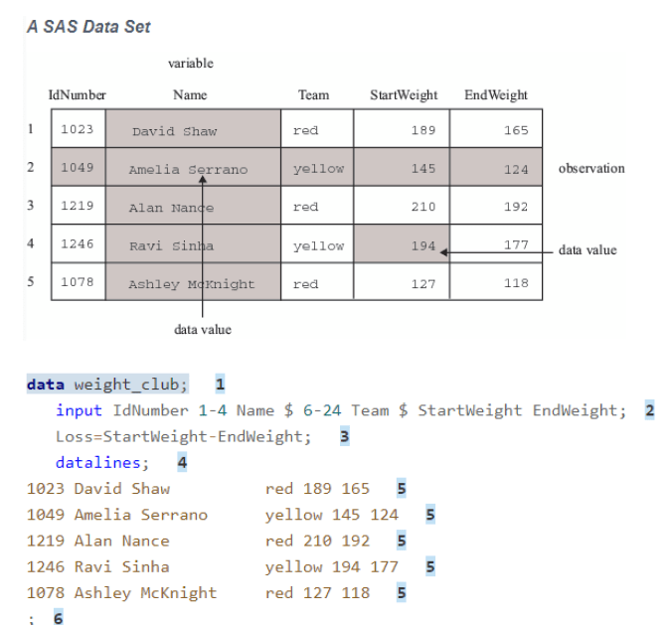Select the EndWeight column header
672x625 pixels.
(496, 95)
